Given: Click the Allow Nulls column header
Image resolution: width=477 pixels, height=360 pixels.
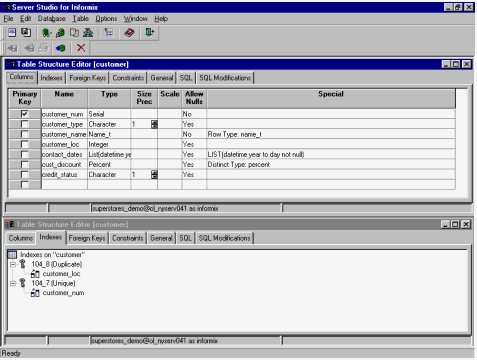Looking at the screenshot, I should (x=194, y=98).
